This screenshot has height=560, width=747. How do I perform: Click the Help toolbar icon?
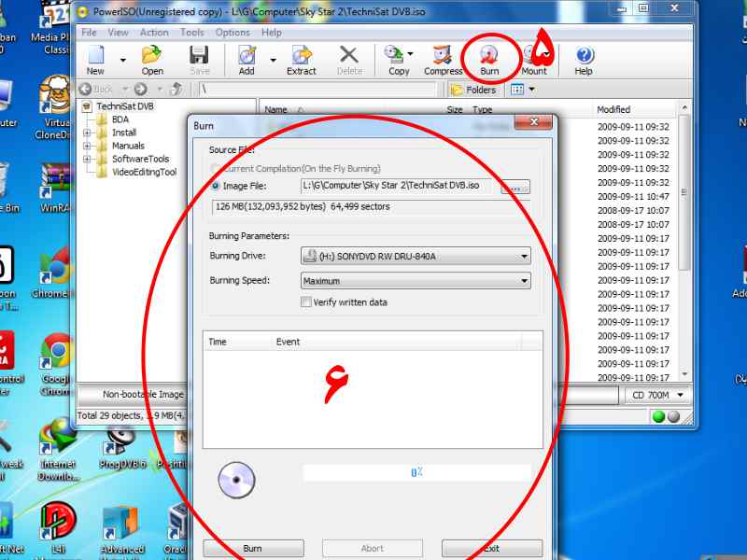(584, 60)
